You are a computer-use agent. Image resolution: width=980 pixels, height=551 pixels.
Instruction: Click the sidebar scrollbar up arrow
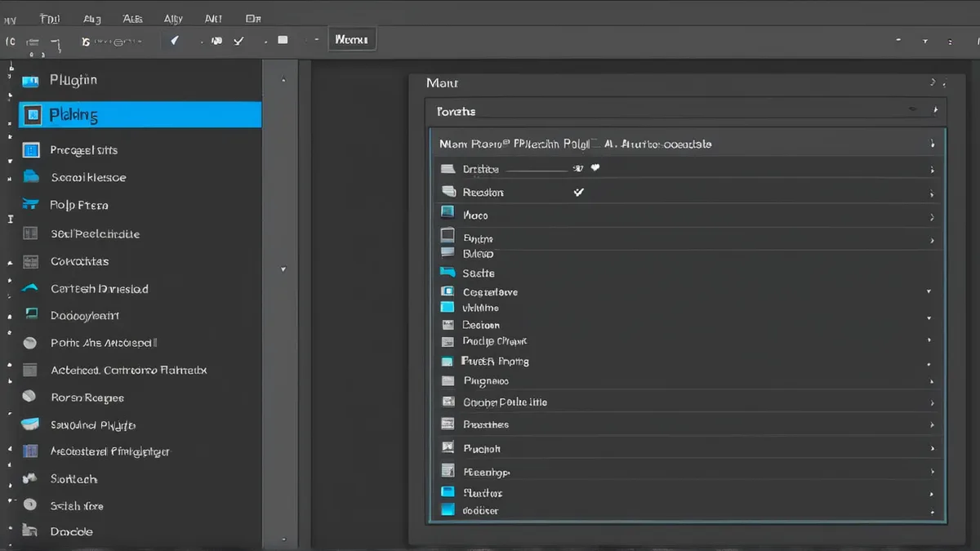(x=283, y=80)
